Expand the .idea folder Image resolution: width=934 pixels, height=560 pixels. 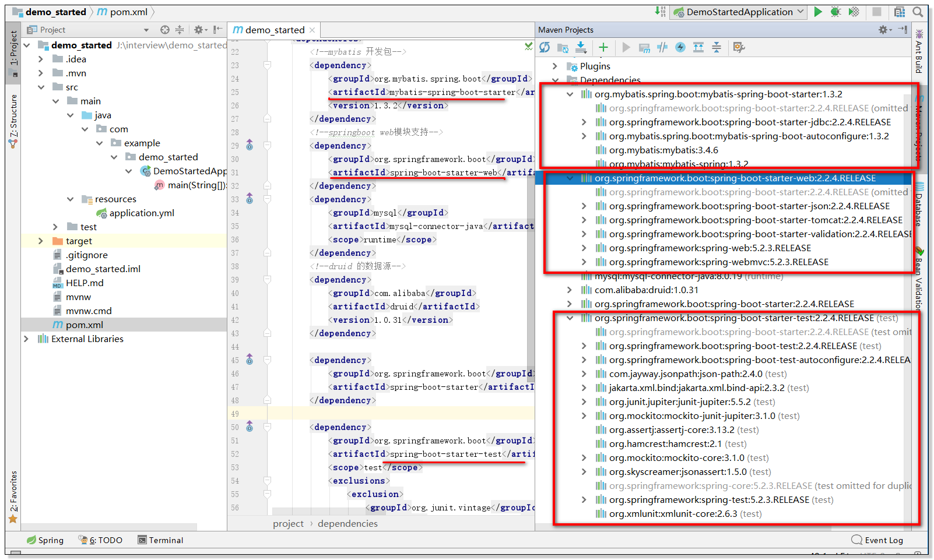pos(40,59)
